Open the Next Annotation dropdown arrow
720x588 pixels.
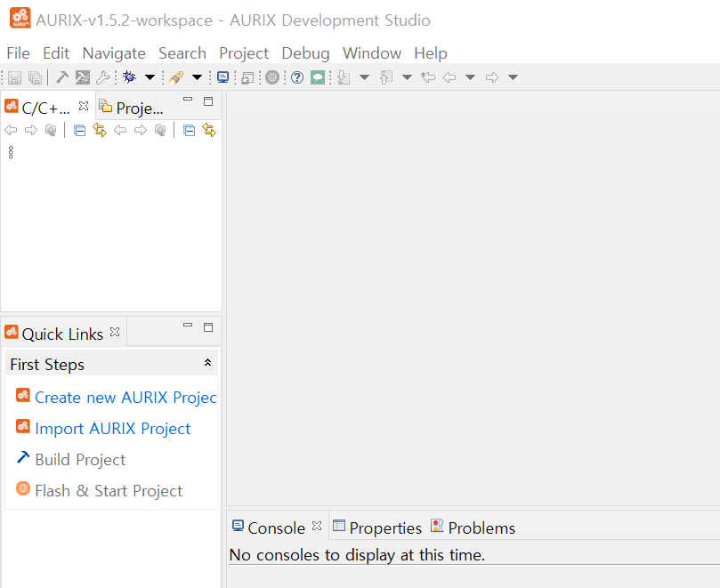(x=364, y=77)
